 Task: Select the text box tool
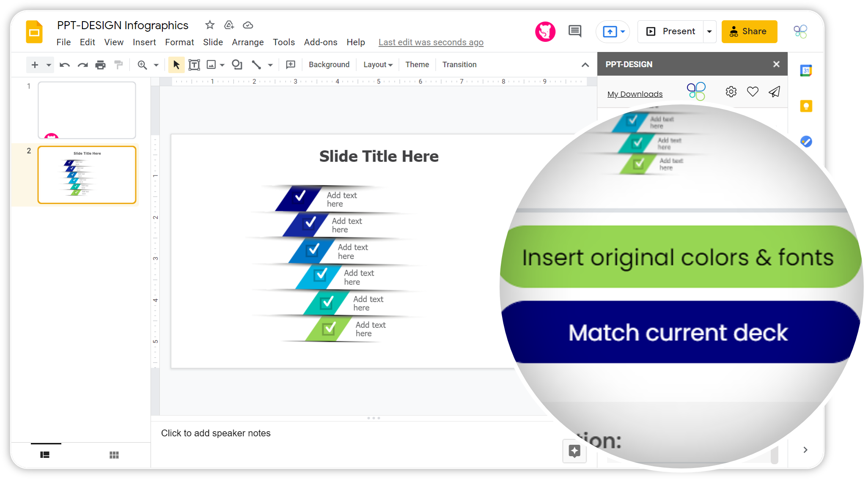point(194,65)
